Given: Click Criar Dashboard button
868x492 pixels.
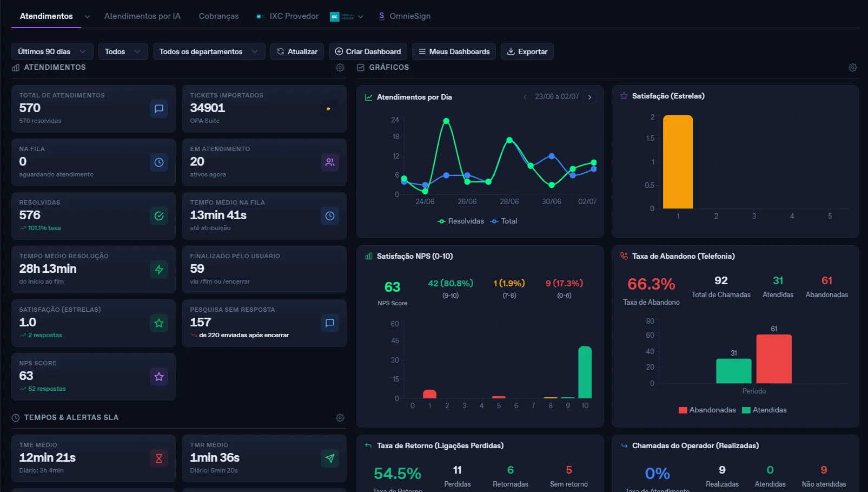Looking at the screenshot, I should [x=368, y=51].
